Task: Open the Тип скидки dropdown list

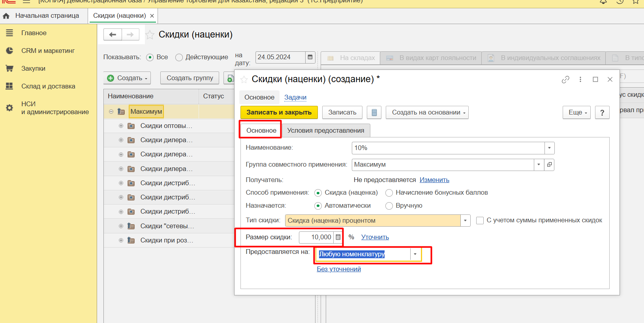Action: [465, 221]
